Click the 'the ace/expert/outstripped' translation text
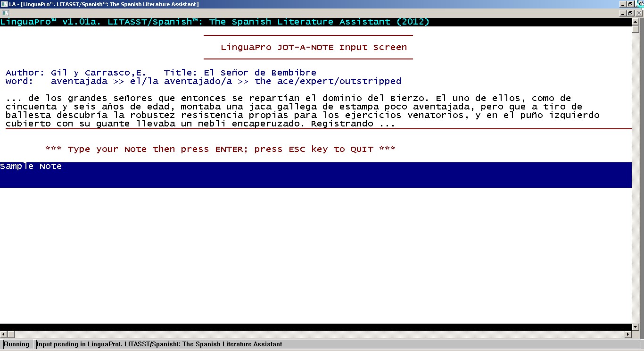The height and width of the screenshot is (351, 644). pos(328,81)
